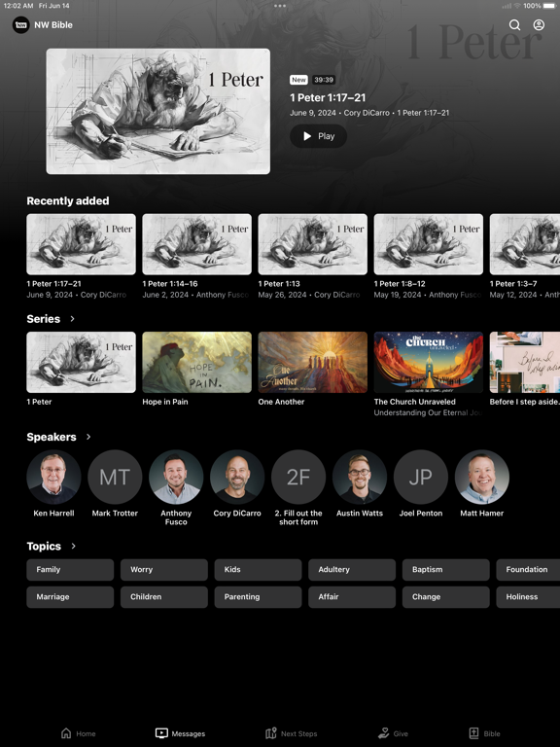Open recently added 1 Peter 1:8–12 thumbnail

tap(428, 244)
